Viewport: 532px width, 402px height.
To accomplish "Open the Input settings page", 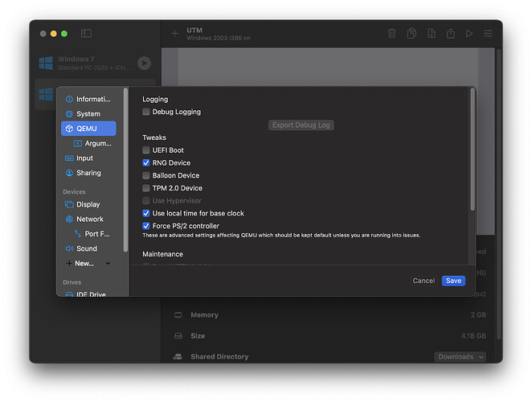I will 84,158.
